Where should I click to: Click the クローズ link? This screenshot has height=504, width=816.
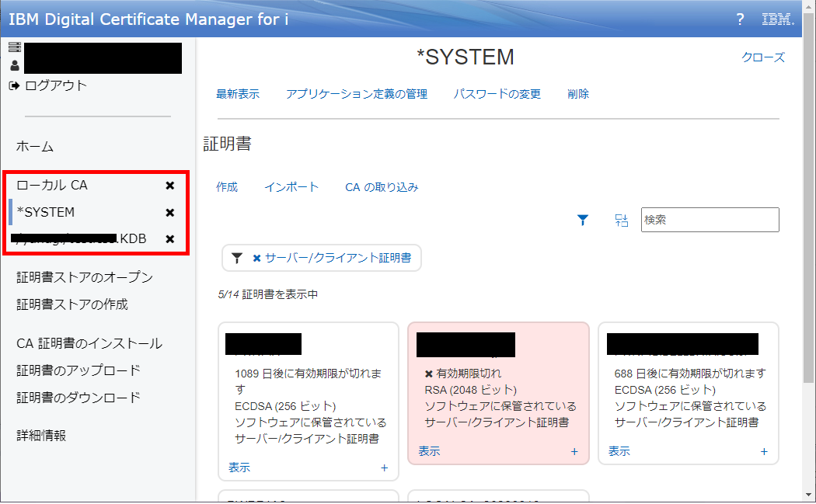coord(763,57)
